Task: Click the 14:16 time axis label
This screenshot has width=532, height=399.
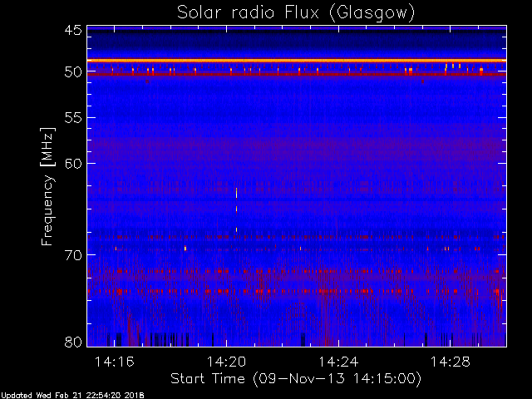Action: (x=115, y=362)
